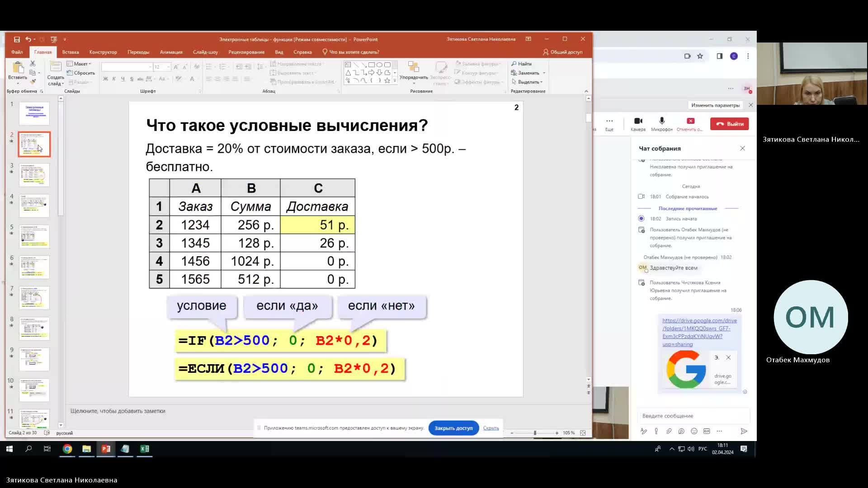The image size is (868, 488).
Task: Click the font color A icon
Action: 192,79
